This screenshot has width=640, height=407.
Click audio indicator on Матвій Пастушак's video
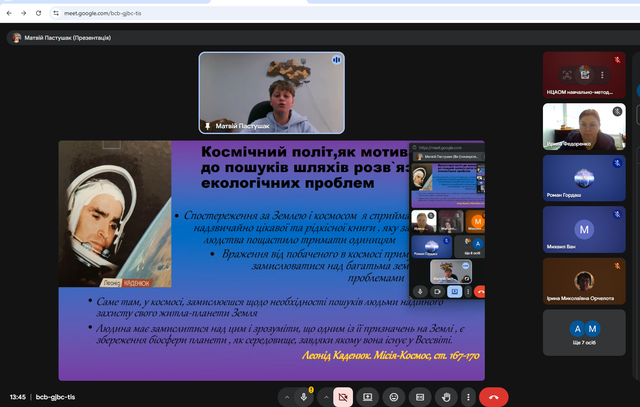tap(336, 60)
